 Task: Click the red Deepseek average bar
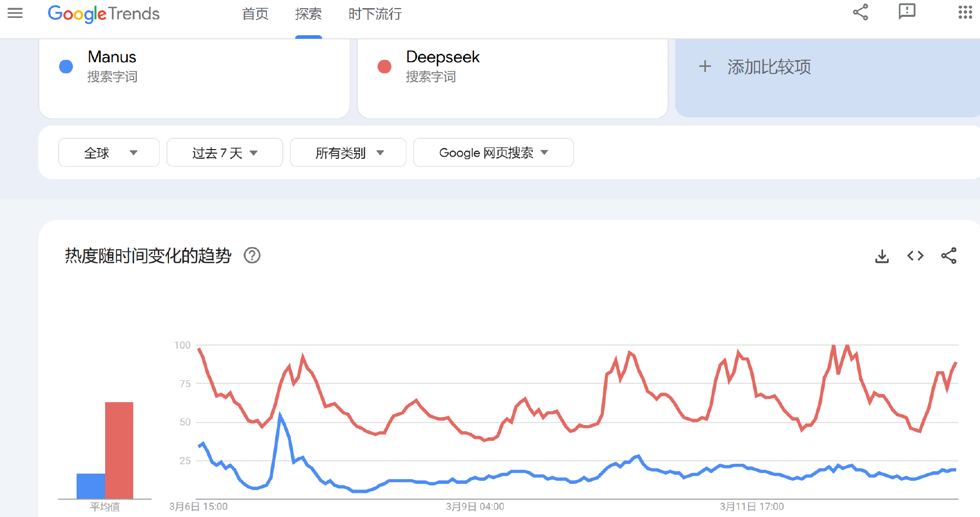pyautogui.click(x=119, y=450)
